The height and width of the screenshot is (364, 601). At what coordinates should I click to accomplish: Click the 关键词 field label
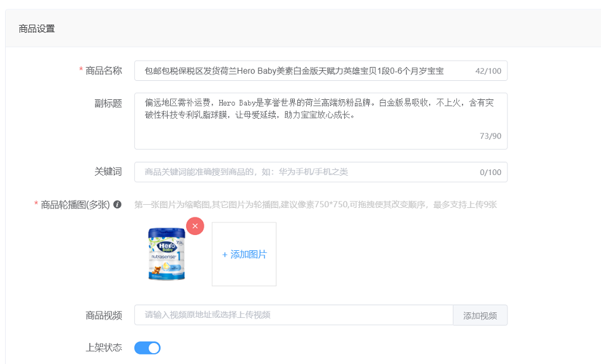(108, 171)
